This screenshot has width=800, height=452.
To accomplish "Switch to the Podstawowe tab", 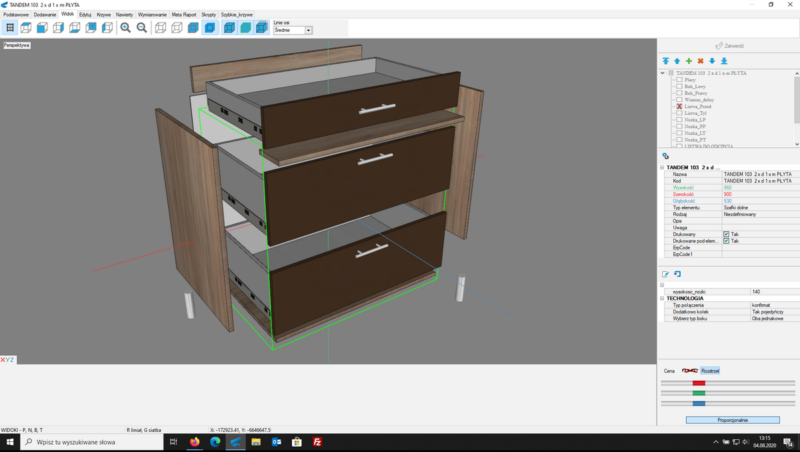I will [x=16, y=15].
